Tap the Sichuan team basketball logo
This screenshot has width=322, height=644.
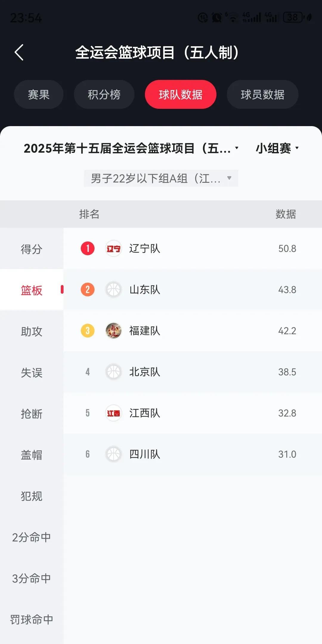coord(114,454)
